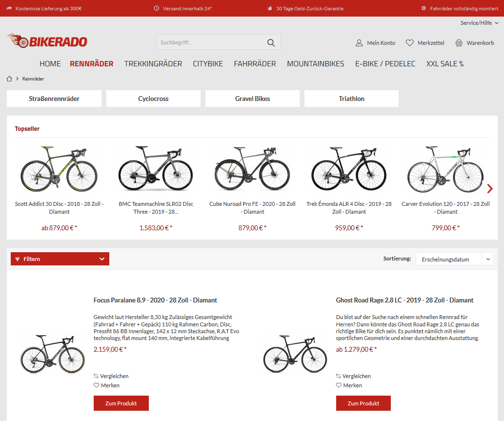The width and height of the screenshot is (504, 421).
Task: Open Trek Émonda ALR 4 bike image
Action: [349, 169]
